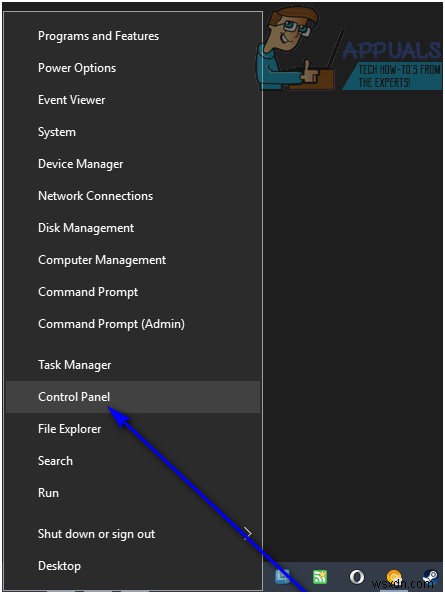Expand the Shut down submenu arrow
This screenshot has height=594, width=445.
click(248, 534)
